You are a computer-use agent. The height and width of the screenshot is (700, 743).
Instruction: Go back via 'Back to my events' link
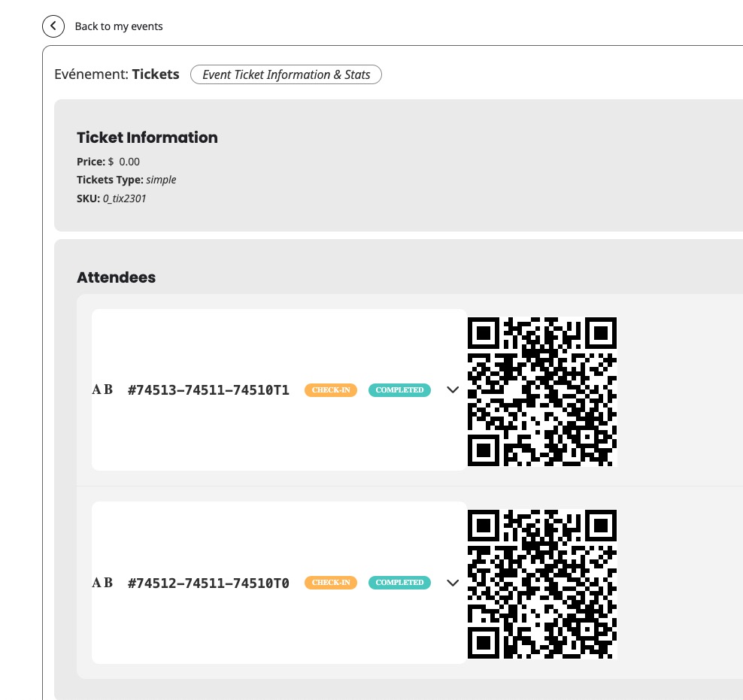point(119,26)
